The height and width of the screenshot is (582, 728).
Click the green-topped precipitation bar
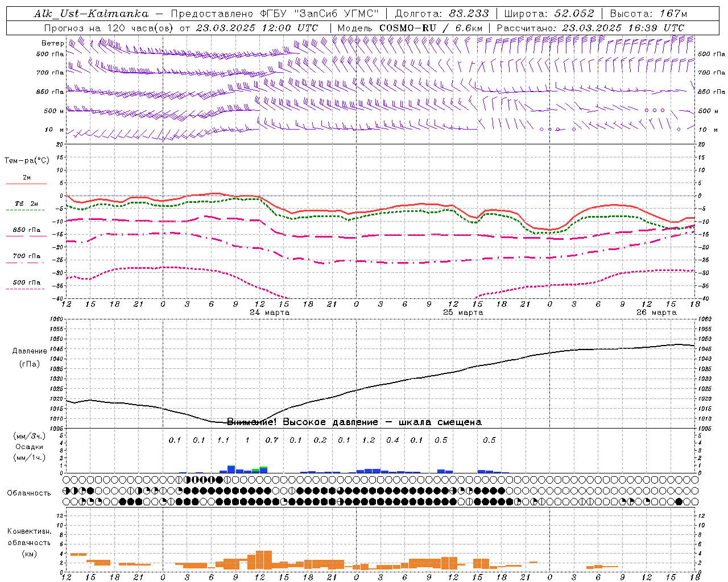[x=263, y=470]
